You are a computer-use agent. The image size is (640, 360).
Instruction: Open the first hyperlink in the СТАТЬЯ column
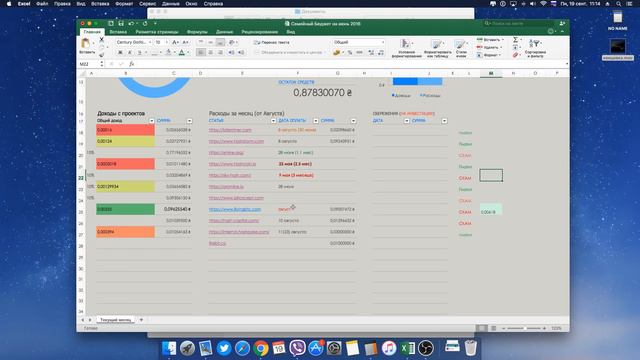tap(230, 130)
